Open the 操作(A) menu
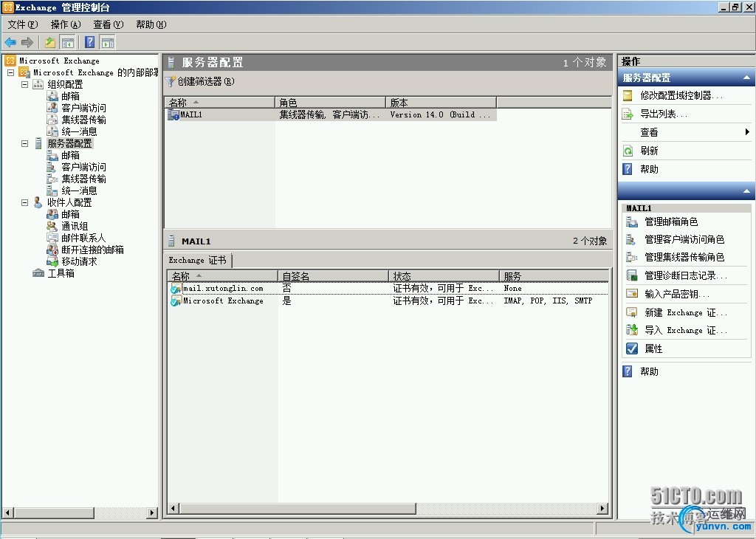 (x=66, y=24)
